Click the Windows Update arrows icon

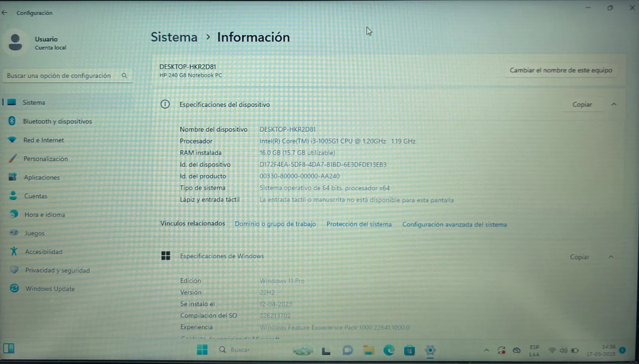14,288
